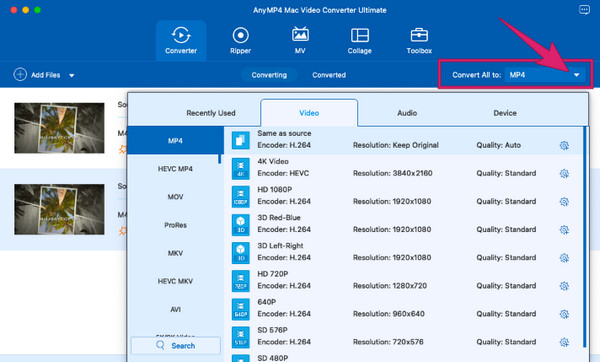The height and width of the screenshot is (362, 600).
Task: Select the Audio format tab
Action: click(407, 113)
